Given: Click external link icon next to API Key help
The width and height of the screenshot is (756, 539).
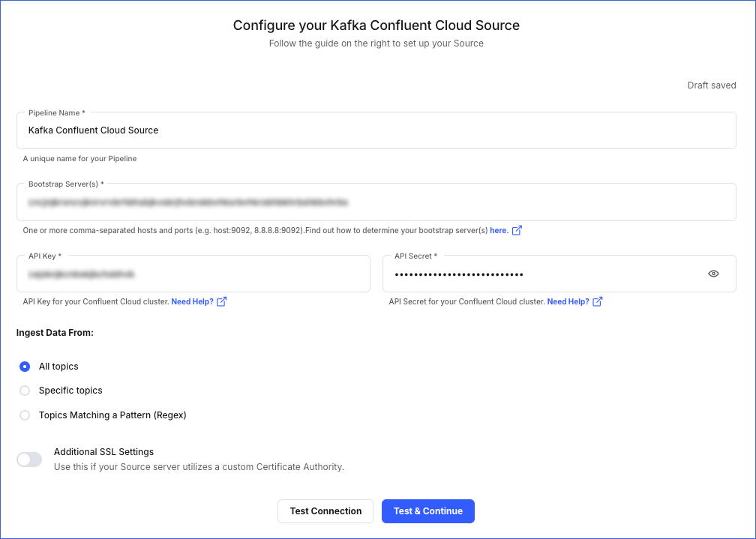Looking at the screenshot, I should (x=220, y=301).
